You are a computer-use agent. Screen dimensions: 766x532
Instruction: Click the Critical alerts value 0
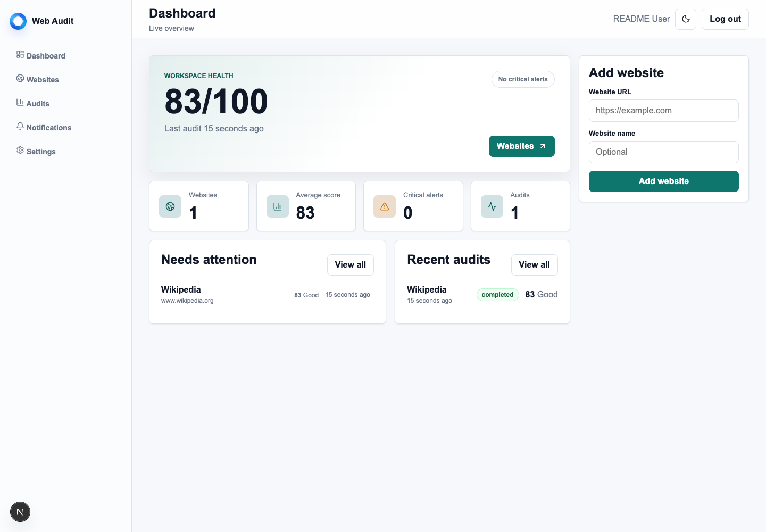(408, 213)
